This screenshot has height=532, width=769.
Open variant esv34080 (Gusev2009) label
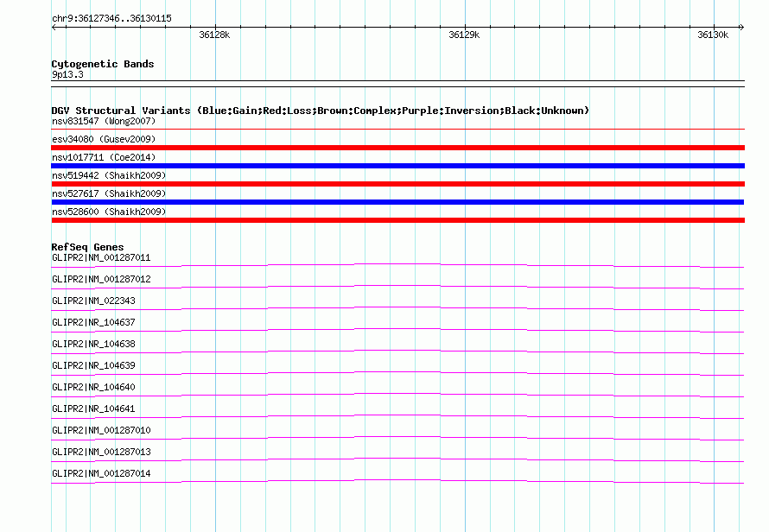104,139
